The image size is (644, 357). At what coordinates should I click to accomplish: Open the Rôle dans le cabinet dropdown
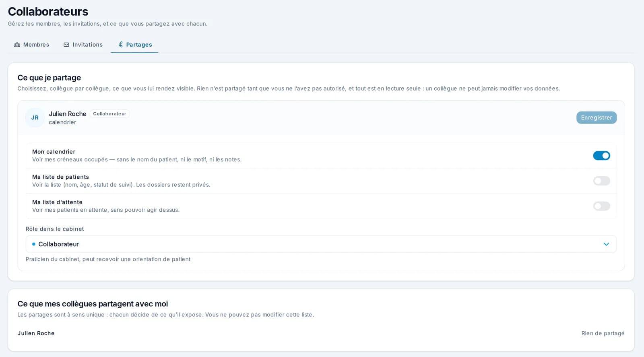point(321,244)
